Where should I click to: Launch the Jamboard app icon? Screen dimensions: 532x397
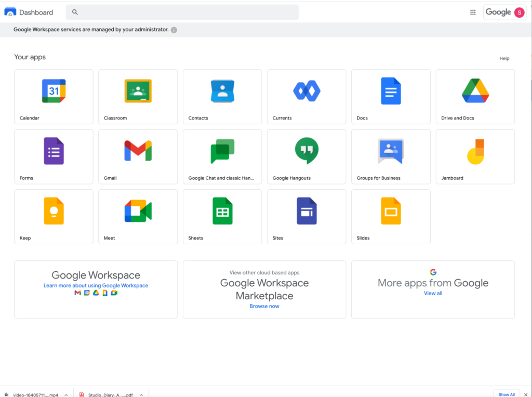[475, 152]
